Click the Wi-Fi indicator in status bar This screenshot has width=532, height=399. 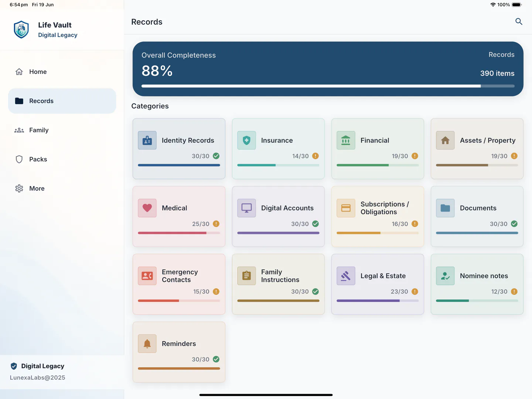click(493, 5)
